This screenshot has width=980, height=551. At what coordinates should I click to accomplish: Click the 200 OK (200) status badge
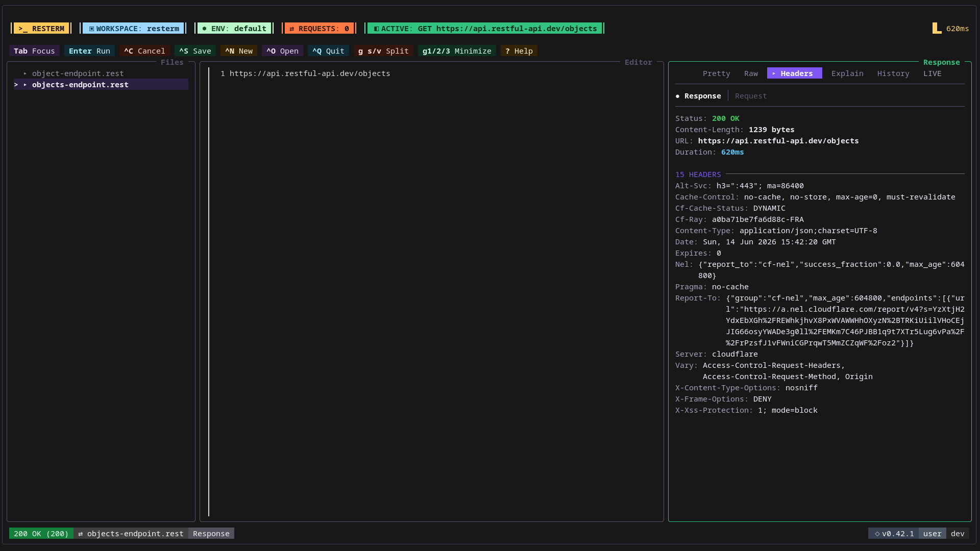click(41, 534)
